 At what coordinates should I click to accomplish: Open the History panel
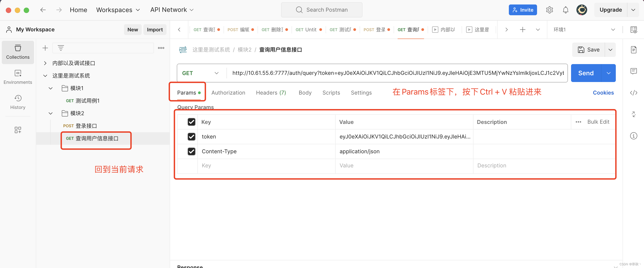tap(18, 102)
